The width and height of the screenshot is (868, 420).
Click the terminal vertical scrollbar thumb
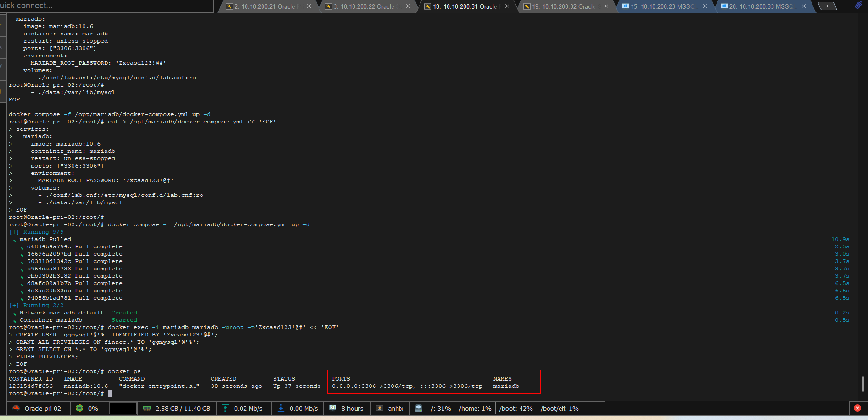pos(863,384)
